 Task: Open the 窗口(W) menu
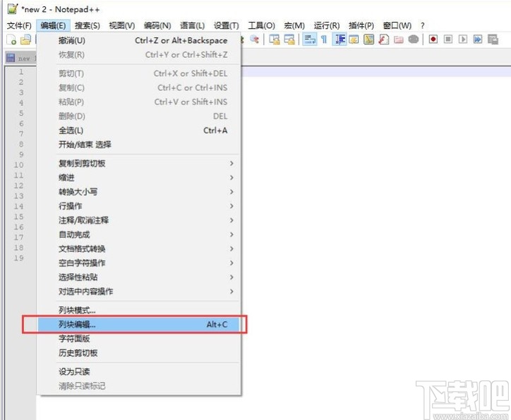(397, 25)
